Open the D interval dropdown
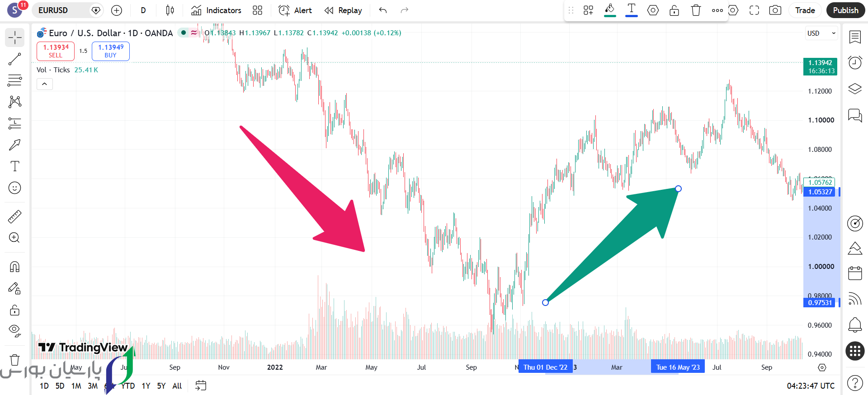 143,10
